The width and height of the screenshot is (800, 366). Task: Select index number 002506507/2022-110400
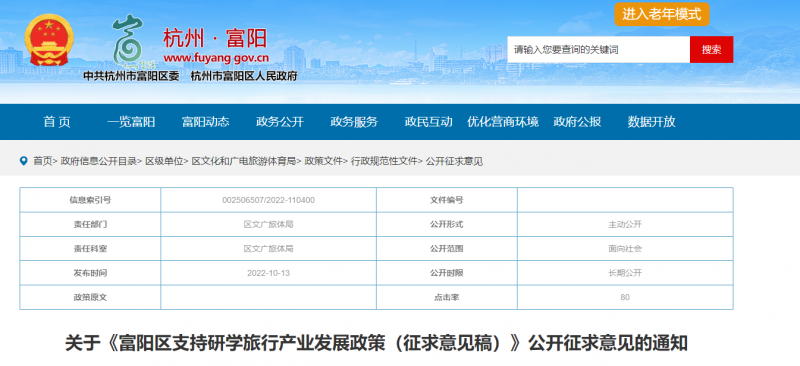pyautogui.click(x=268, y=200)
